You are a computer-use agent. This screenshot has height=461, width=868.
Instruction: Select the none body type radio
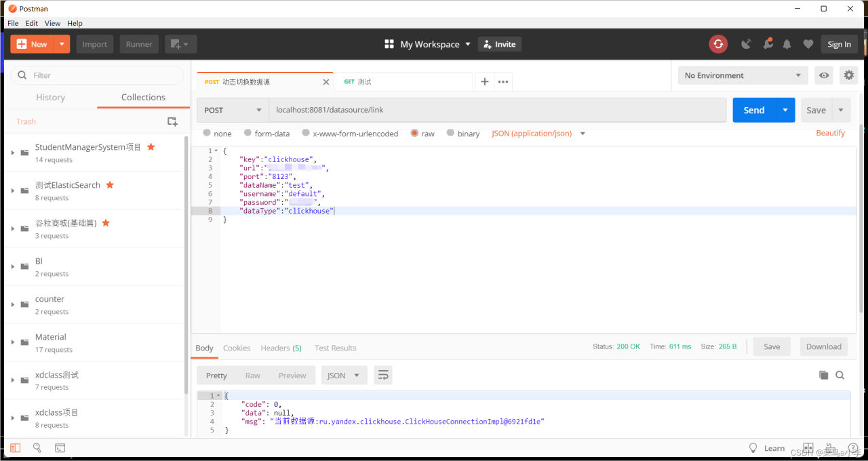[207, 133]
